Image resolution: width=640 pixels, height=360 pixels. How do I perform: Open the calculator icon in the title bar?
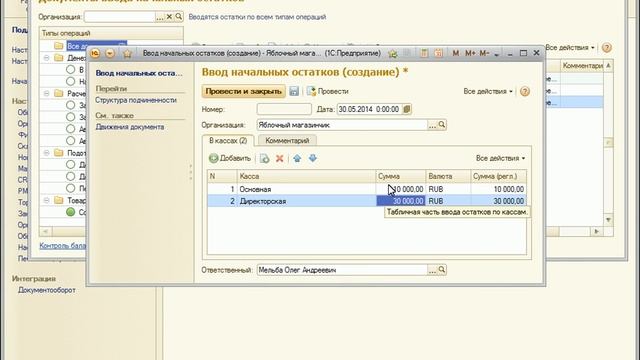point(424,53)
